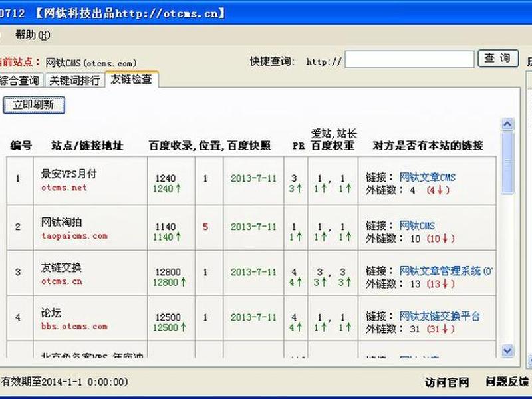
Task: Select the 论坛 site name
Action: coord(51,313)
